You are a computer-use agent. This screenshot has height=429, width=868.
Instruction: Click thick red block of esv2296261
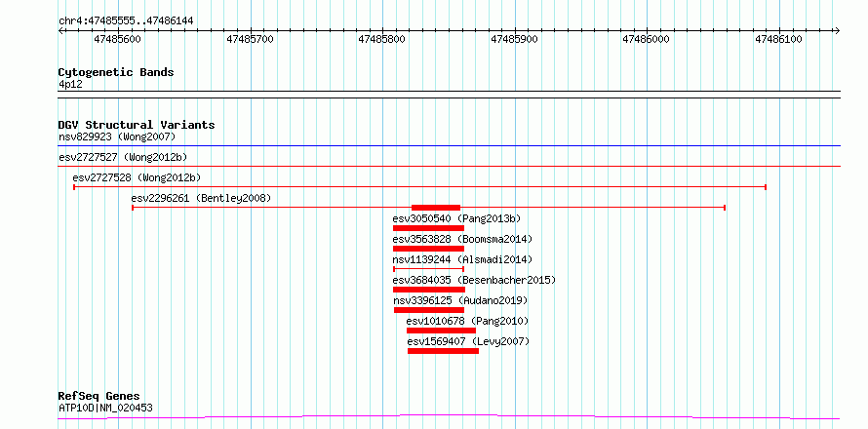pos(436,208)
